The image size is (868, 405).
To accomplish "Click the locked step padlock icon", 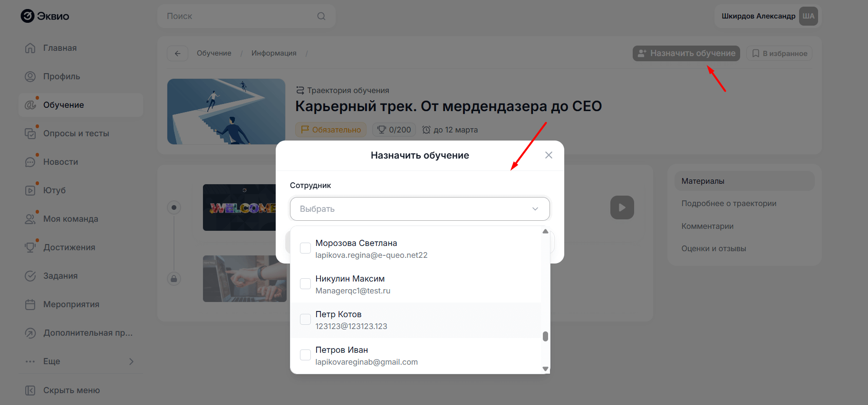I will [174, 279].
